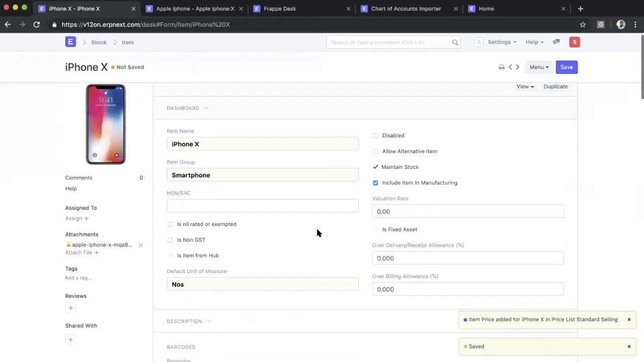Open Item breadcrumb
The width and height of the screenshot is (644, 362).
tap(128, 42)
